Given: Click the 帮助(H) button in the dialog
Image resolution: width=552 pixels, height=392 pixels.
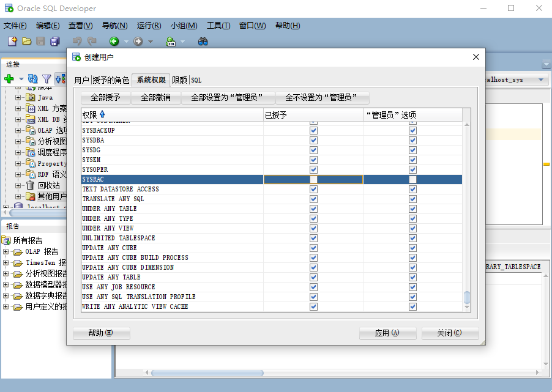Looking at the screenshot, I should 102,333.
